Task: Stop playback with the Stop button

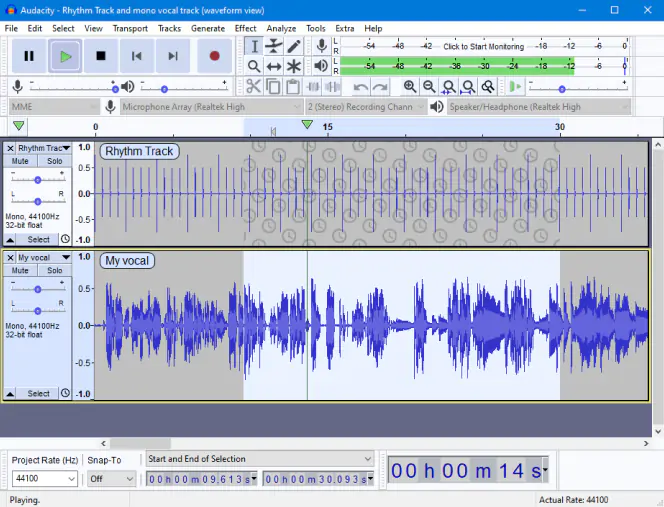Action: tap(101, 56)
